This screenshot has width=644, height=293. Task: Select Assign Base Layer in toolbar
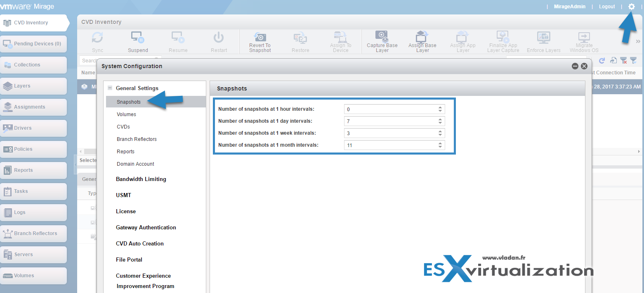coord(422,42)
